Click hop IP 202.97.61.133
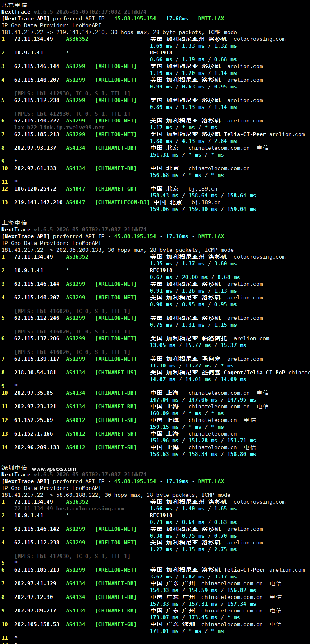This screenshot has height=644, width=310. (35, 168)
